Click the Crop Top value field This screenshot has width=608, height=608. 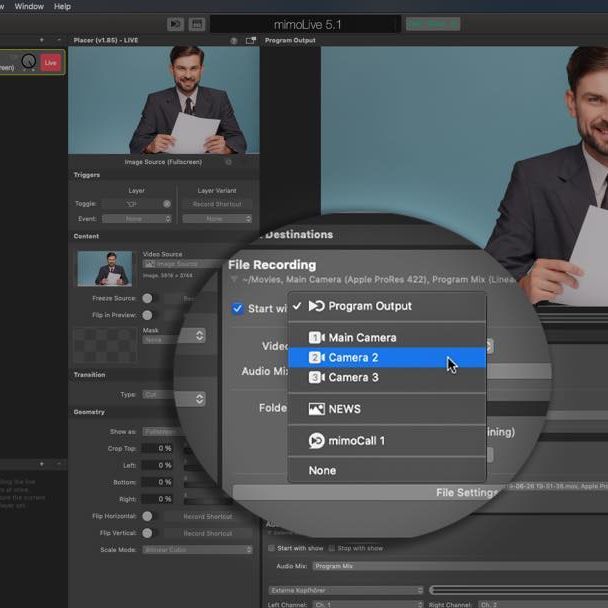(x=158, y=448)
